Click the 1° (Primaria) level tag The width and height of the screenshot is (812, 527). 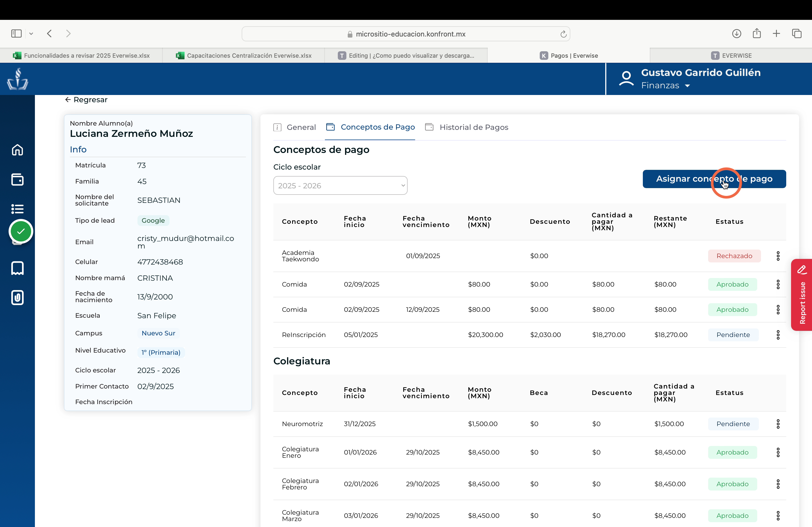[161, 352]
